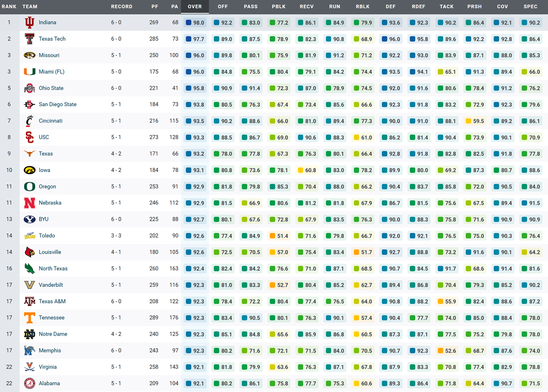Viewport: 548px width, 392px height.
Task: Open the Vanderbilt team page link
Action: click(x=50, y=285)
